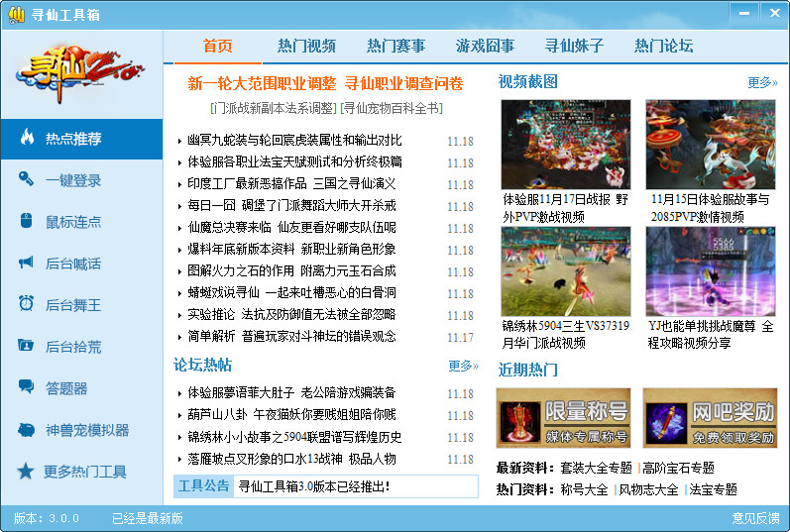Click the megaphone icon for 后台喊话
Screen dimensions: 790x532
tap(26, 262)
